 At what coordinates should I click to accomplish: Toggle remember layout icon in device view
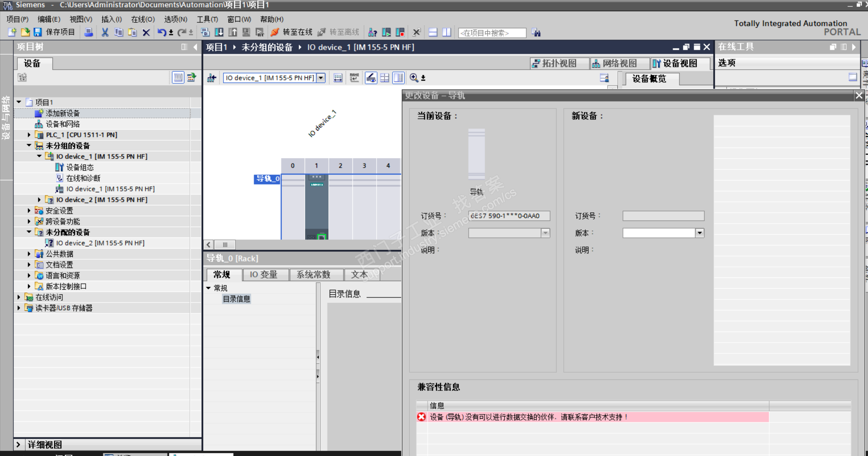coord(604,78)
